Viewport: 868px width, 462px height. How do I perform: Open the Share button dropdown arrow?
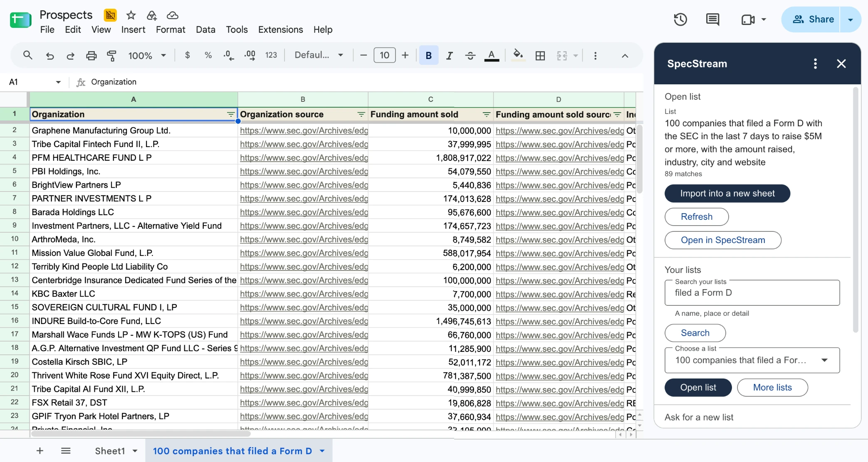click(x=851, y=19)
